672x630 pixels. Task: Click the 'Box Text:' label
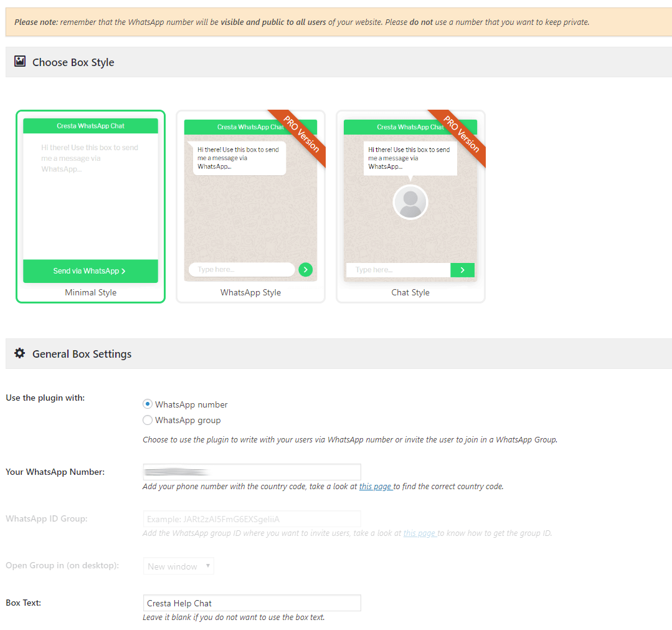click(x=23, y=603)
